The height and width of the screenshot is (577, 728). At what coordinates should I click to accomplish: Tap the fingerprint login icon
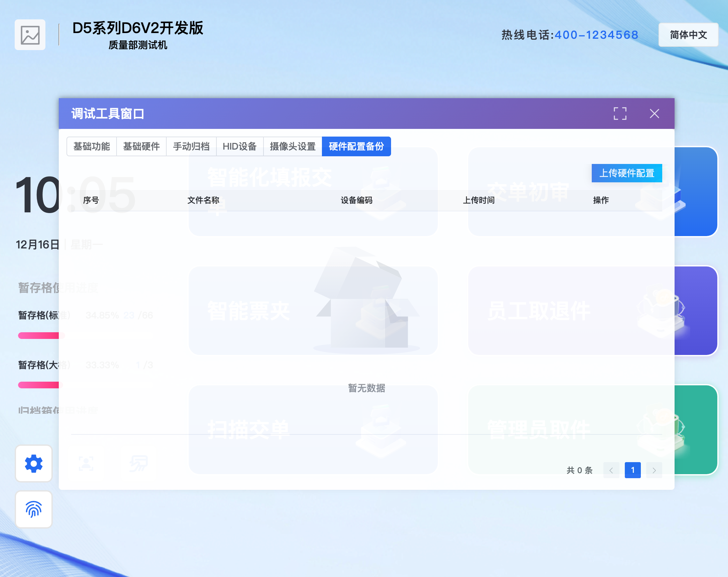click(34, 509)
